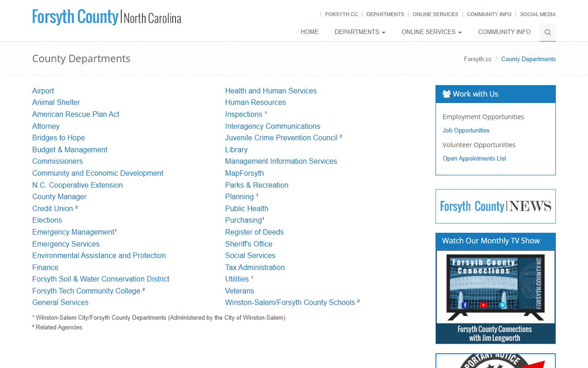588x368 pixels.
Task: Open the County Manager link
Action: (59, 196)
